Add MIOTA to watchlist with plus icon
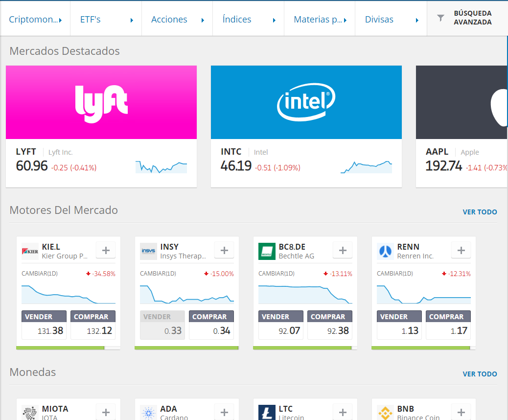Screen dimensions: 508x420 click(x=106, y=412)
